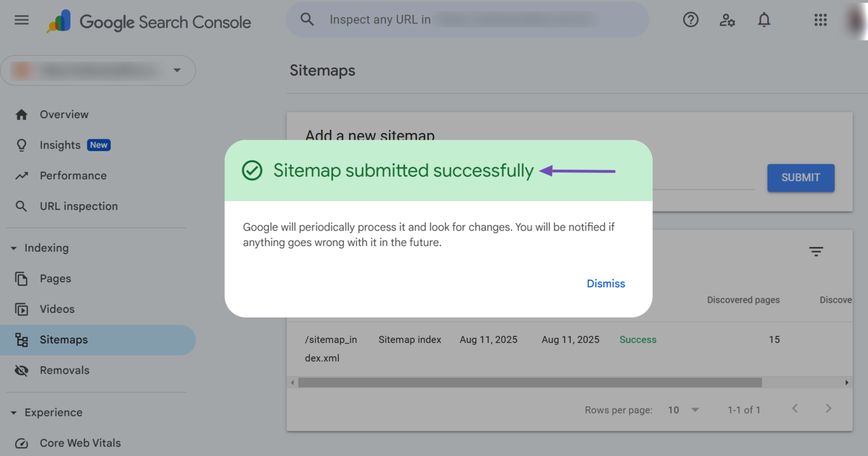This screenshot has height=456, width=868.
Task: Open Rows per page dropdown
Action: (683, 409)
